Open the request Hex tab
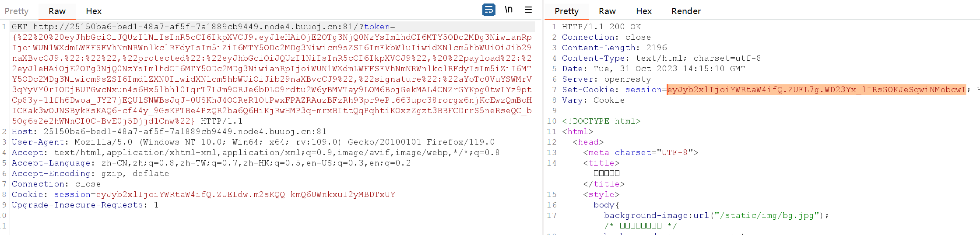 pos(94,11)
